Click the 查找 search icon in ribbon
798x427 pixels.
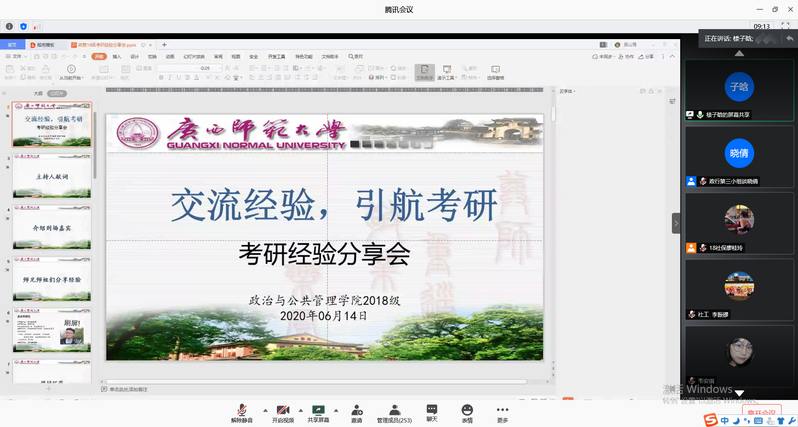point(356,56)
